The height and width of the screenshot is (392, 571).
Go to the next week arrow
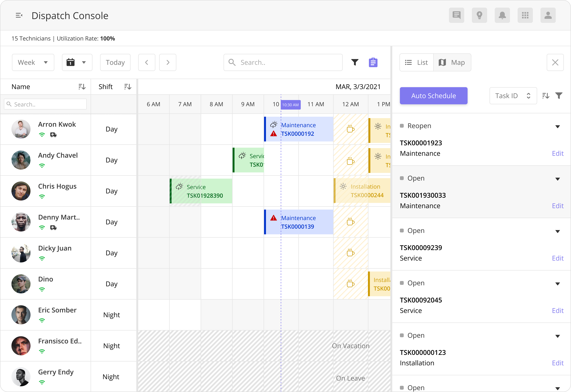coord(168,62)
